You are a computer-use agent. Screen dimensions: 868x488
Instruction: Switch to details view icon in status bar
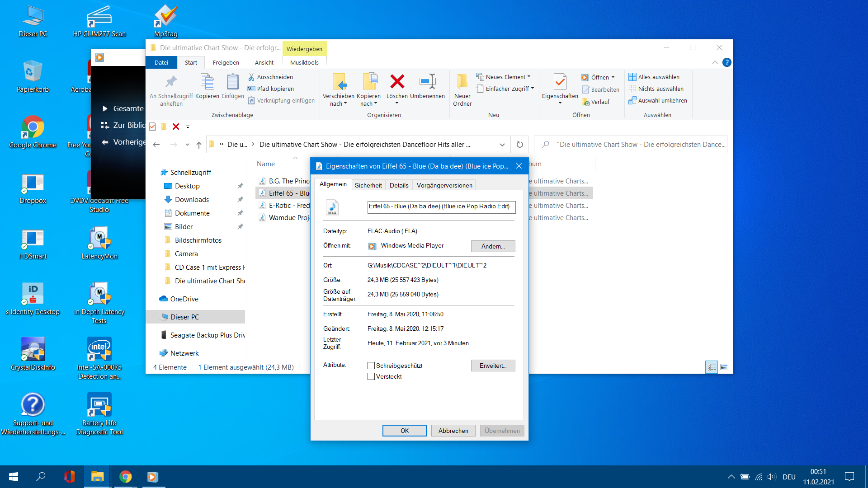click(x=712, y=367)
